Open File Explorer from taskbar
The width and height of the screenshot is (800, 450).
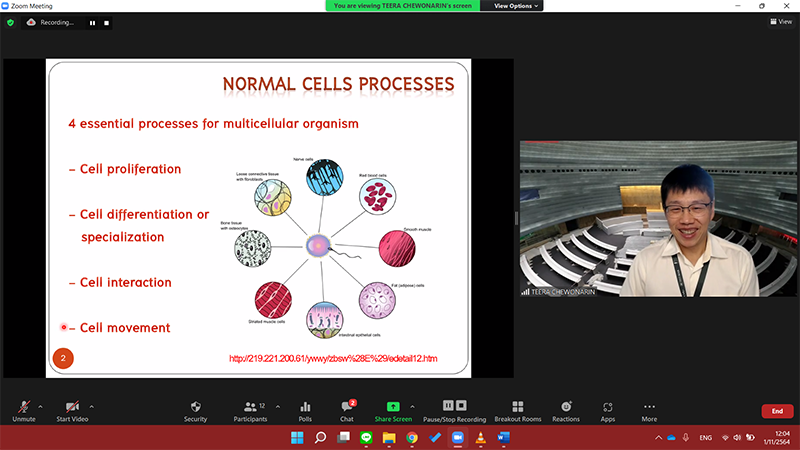(389, 438)
